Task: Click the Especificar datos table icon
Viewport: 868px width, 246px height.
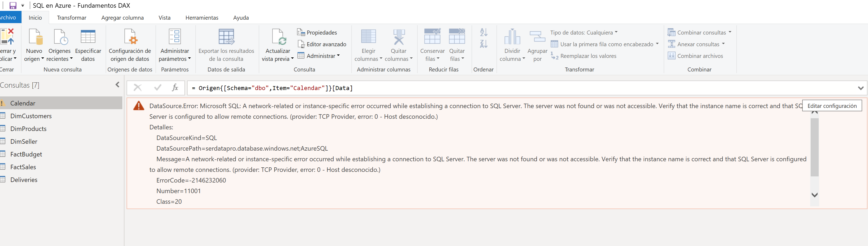Action: click(x=88, y=37)
